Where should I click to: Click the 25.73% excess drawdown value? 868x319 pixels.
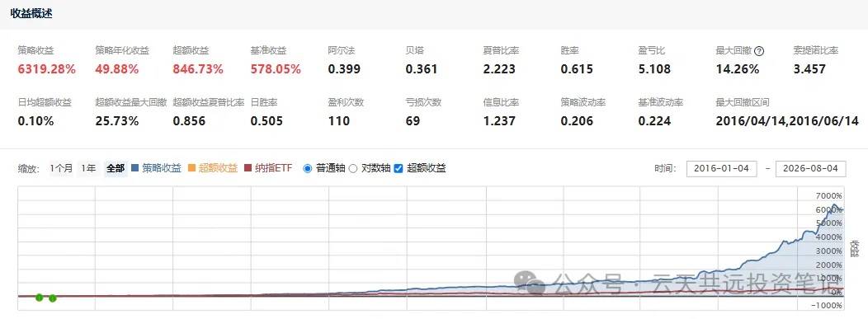(x=117, y=120)
